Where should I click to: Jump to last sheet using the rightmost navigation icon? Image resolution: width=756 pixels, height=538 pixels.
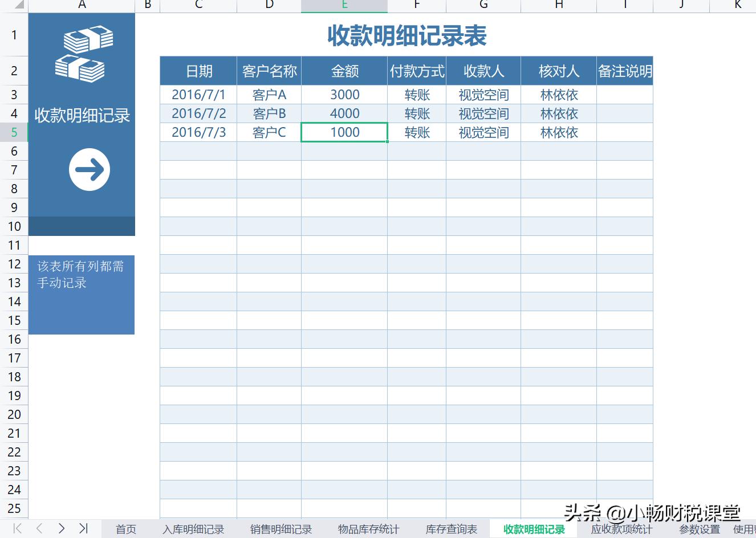(x=84, y=529)
